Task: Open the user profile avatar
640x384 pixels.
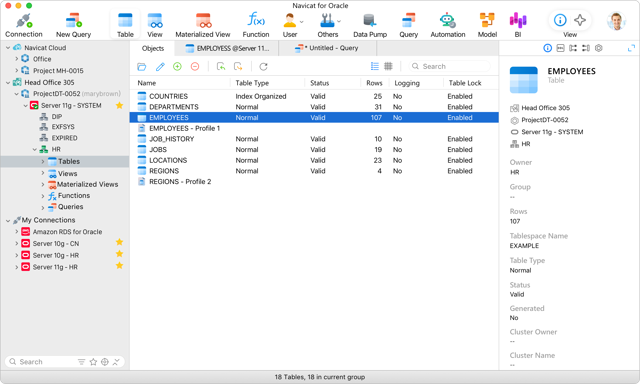Action: coord(616,21)
